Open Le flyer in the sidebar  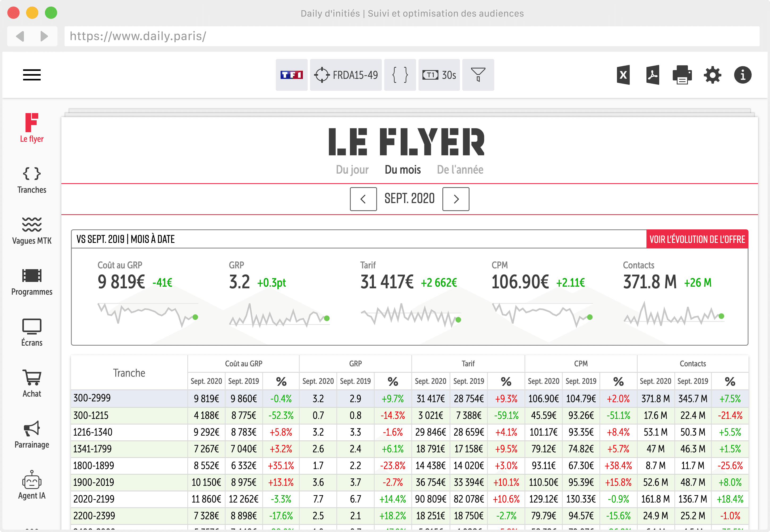coord(32,128)
